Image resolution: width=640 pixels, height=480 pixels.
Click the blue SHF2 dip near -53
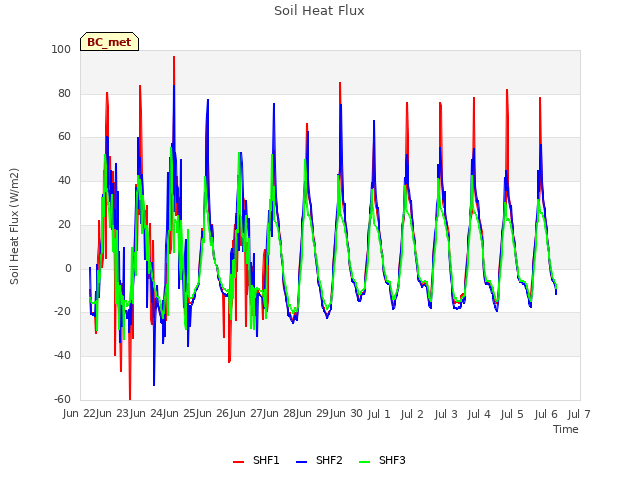pyautogui.click(x=154, y=384)
